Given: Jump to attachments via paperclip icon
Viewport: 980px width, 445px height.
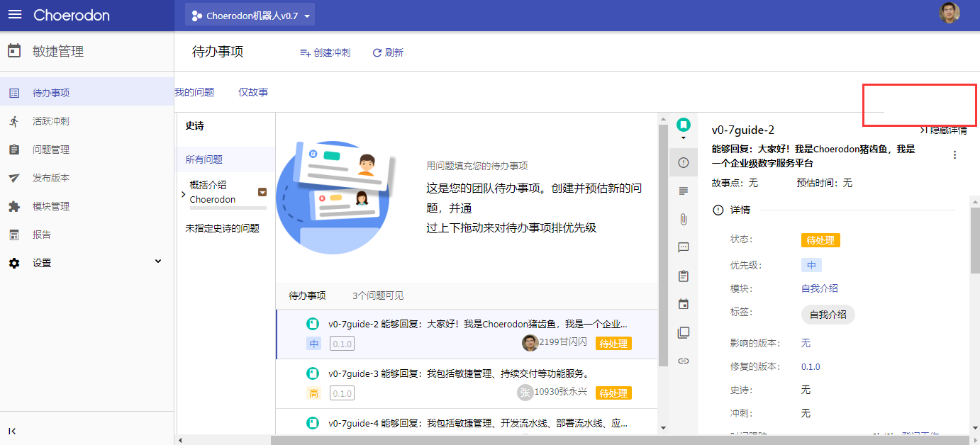Looking at the screenshot, I should pos(684,219).
